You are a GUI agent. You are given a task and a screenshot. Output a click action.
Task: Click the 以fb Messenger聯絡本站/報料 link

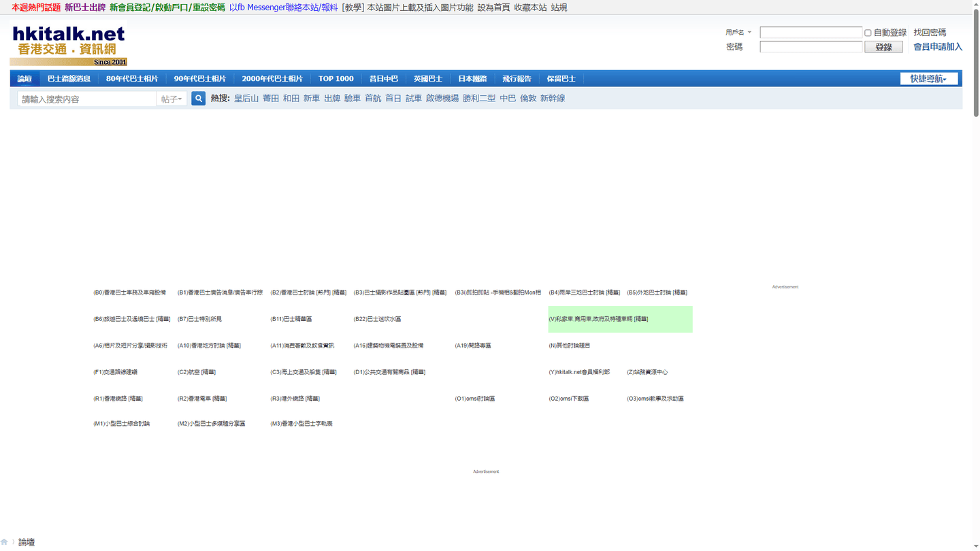(x=284, y=7)
